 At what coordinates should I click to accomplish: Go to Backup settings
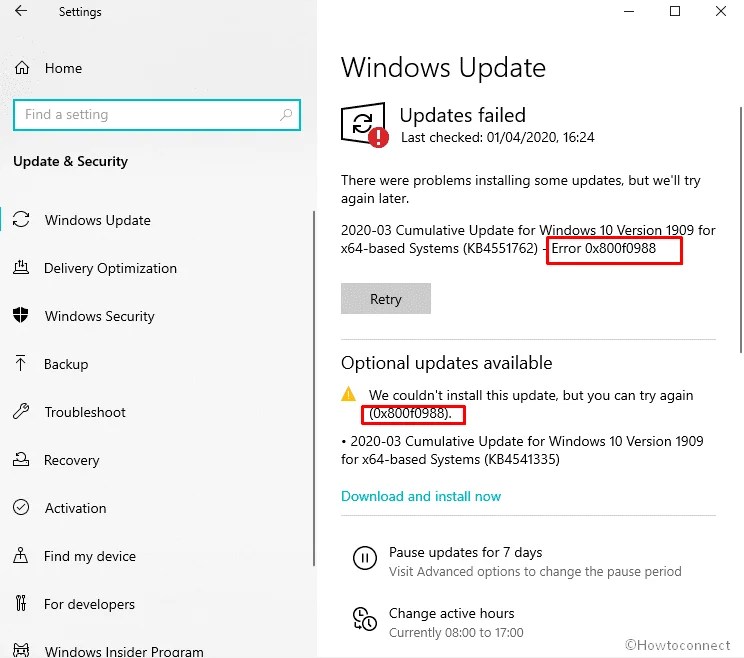tap(66, 364)
